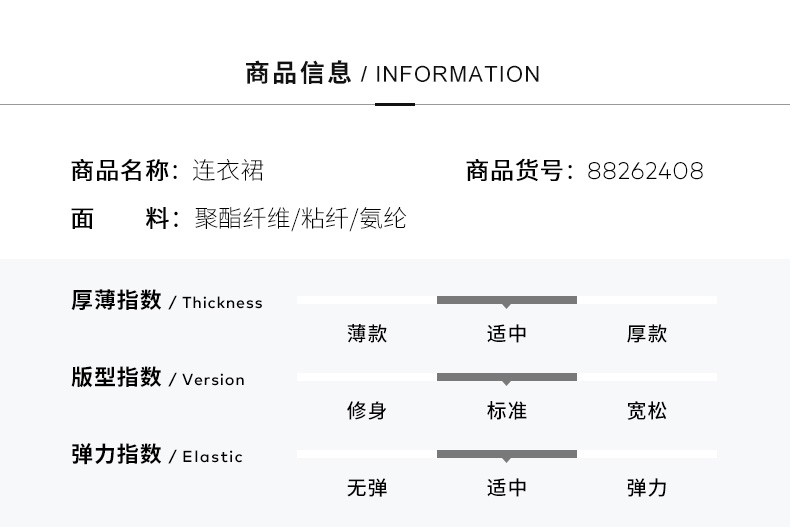The width and height of the screenshot is (790, 527).
Task: Click the Thickness slider middle segment
Action: (x=507, y=300)
